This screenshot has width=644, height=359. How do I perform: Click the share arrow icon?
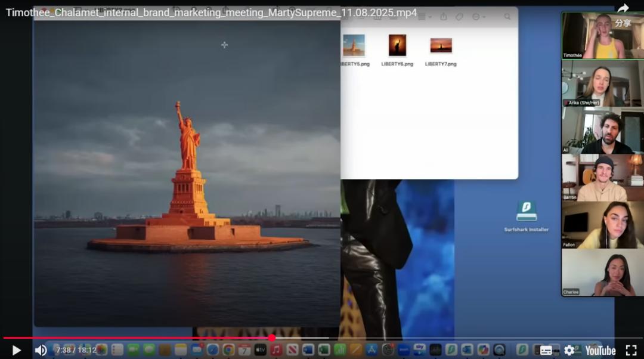623,9
